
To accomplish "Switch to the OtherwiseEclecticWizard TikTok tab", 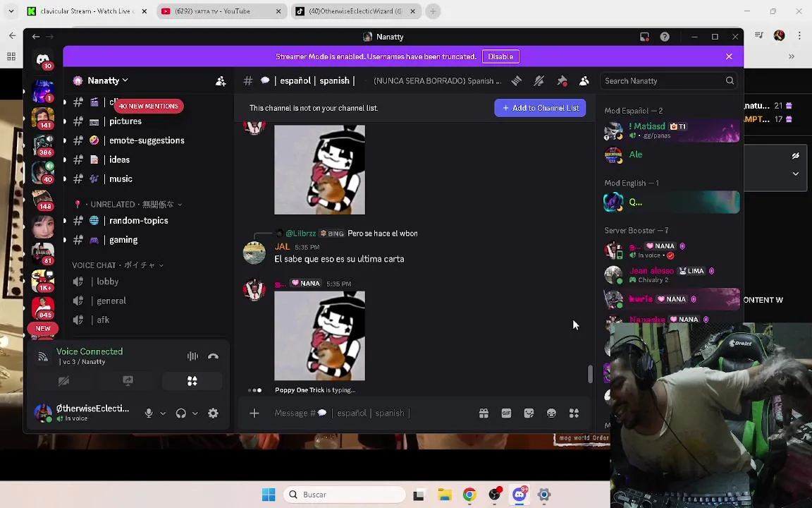I will pyautogui.click(x=356, y=11).
